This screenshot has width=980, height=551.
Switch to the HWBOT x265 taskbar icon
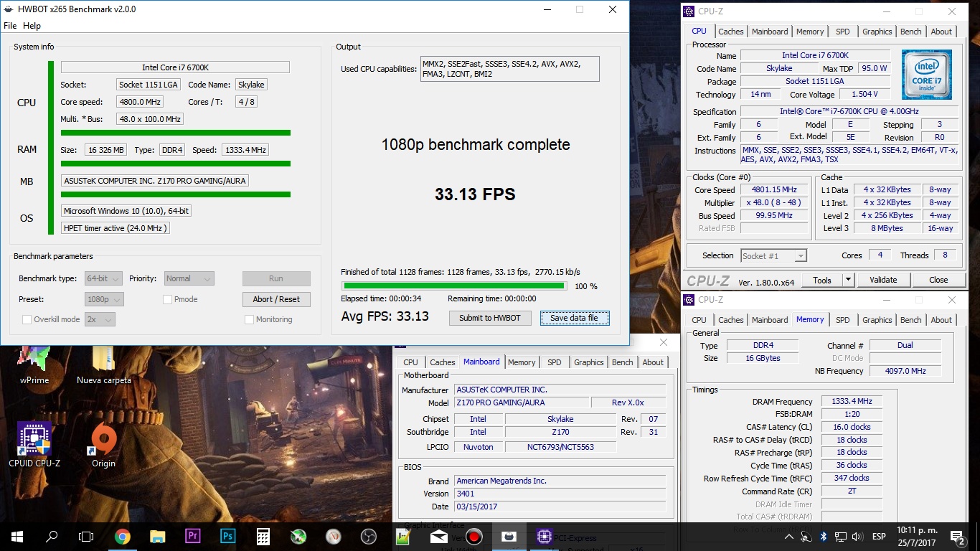509,536
